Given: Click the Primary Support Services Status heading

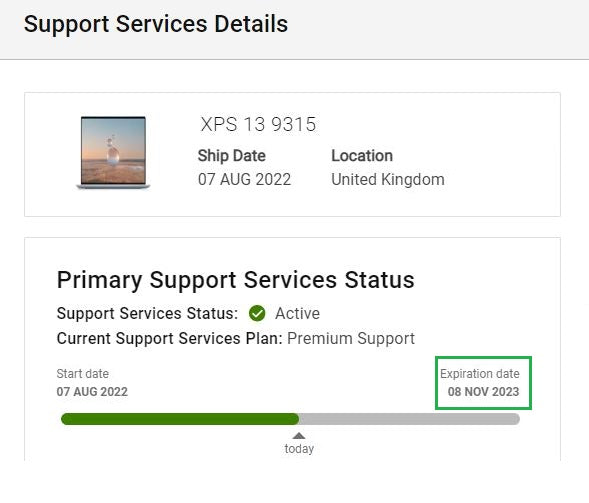Looking at the screenshot, I should click(236, 280).
